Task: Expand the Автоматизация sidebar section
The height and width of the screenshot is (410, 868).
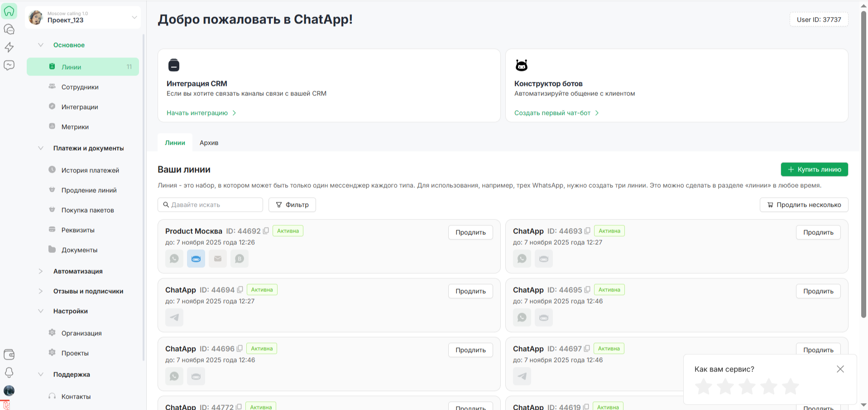Action: click(41, 271)
